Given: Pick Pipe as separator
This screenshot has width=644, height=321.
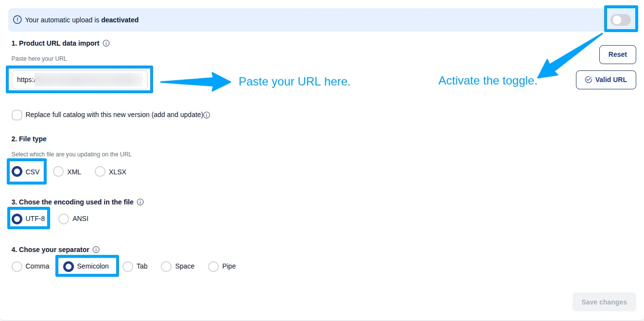Looking at the screenshot, I should 213,267.
